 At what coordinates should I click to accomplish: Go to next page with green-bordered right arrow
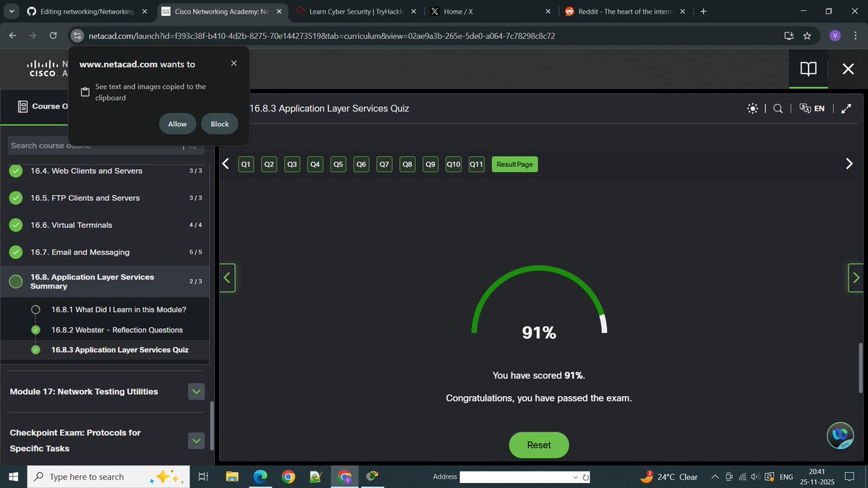tap(856, 278)
